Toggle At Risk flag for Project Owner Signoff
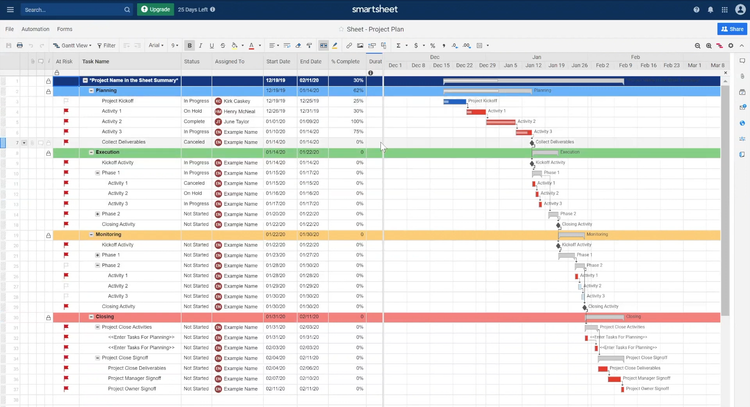This screenshot has height=407, width=750. point(66,389)
